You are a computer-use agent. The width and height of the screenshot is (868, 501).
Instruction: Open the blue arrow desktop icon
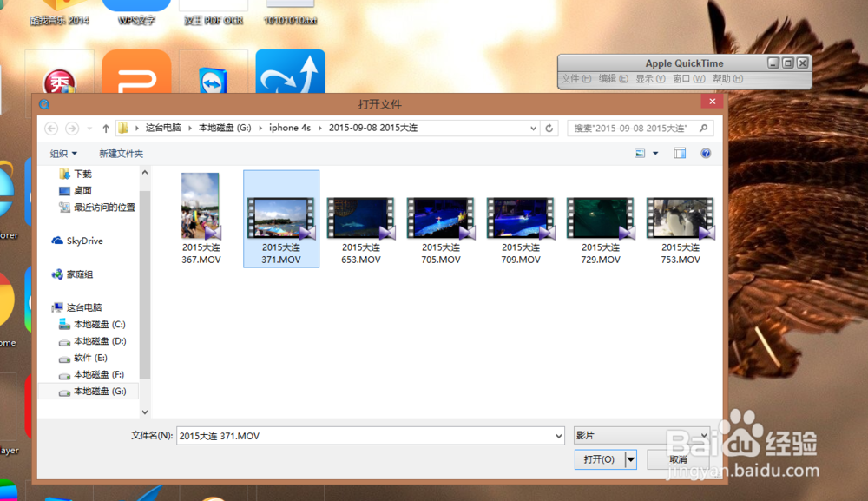(x=290, y=72)
